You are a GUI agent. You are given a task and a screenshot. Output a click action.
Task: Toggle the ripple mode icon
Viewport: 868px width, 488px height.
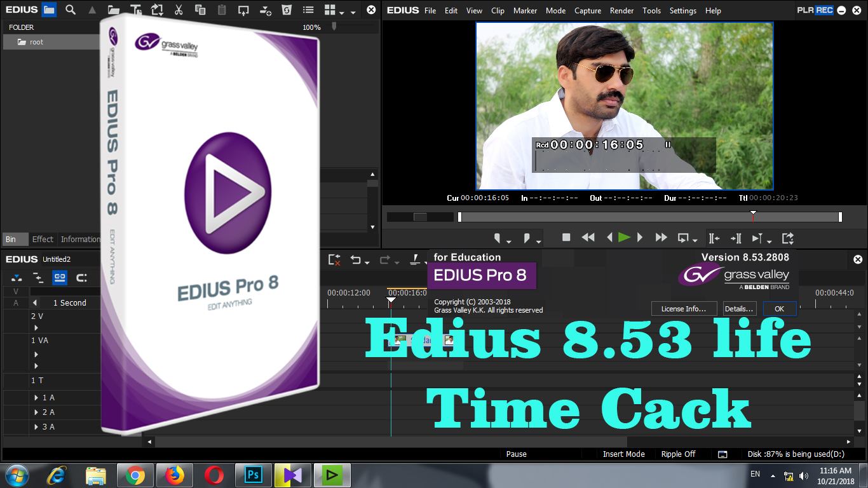point(38,278)
